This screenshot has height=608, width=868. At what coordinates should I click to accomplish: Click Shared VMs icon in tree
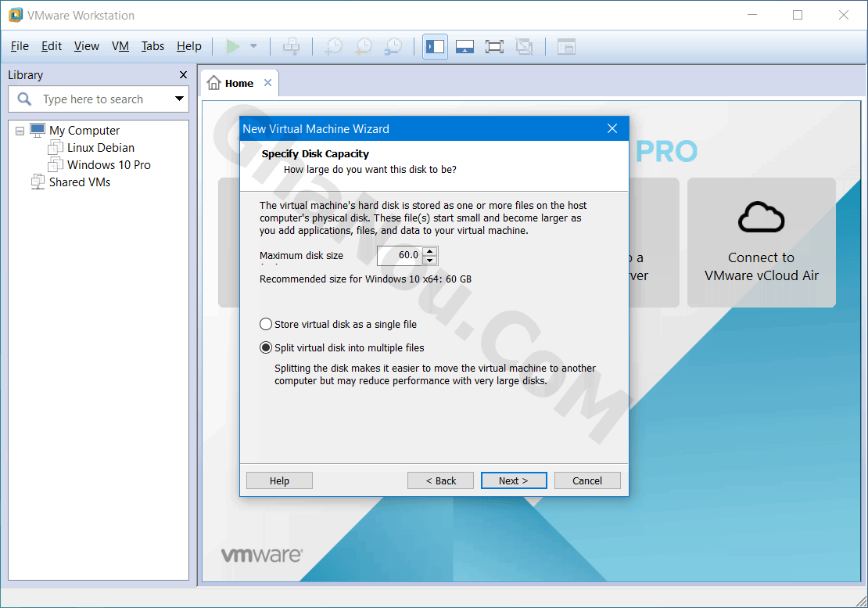pos(38,182)
